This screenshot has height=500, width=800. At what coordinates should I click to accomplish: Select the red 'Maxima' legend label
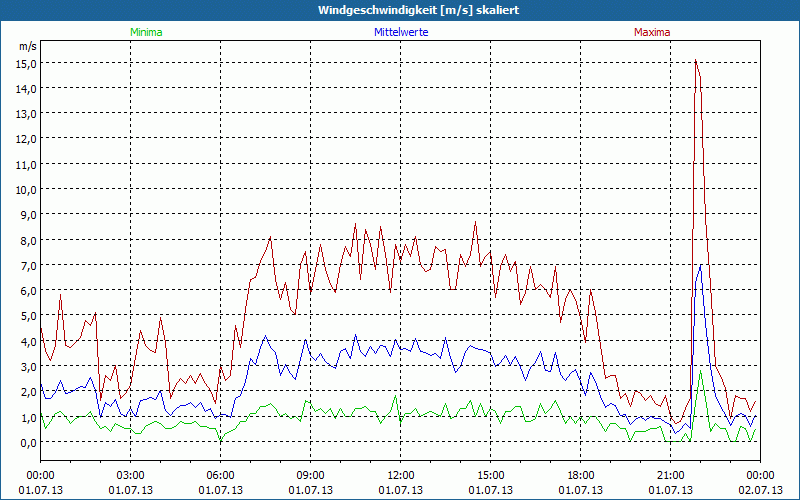point(652,32)
